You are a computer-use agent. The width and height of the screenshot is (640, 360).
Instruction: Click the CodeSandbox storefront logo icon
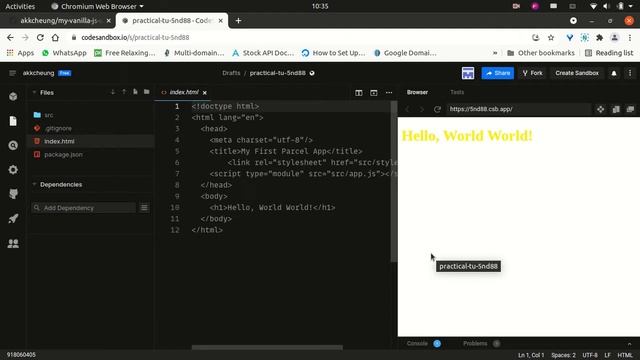point(468,73)
